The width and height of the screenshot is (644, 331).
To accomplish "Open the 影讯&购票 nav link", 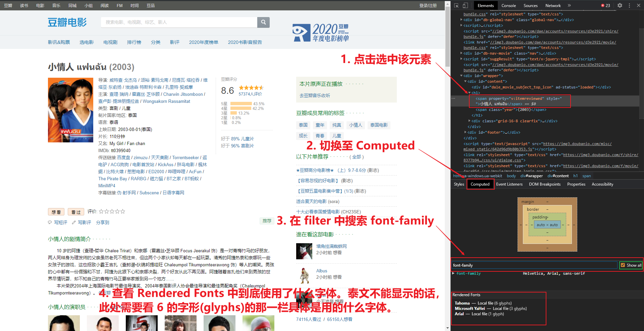I will [x=59, y=42].
